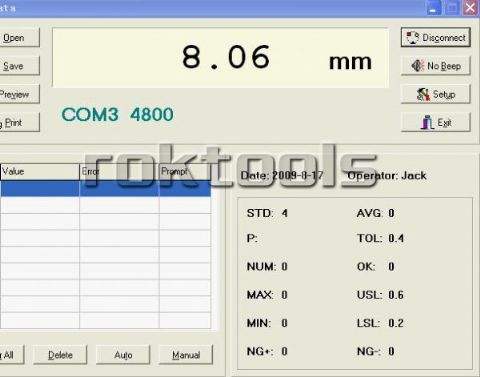Minimize the application window
Image resolution: width=480 pixels, height=377 pixels.
[434, 8]
